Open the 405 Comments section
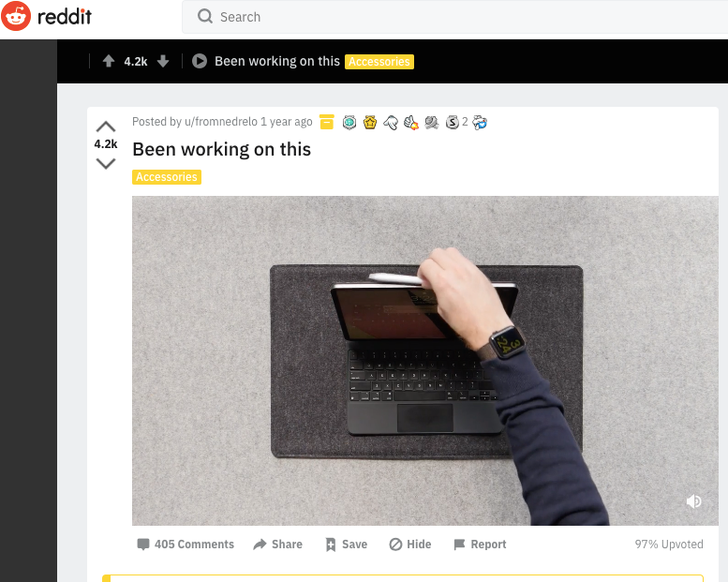Image resolution: width=728 pixels, height=582 pixels. pos(186,544)
